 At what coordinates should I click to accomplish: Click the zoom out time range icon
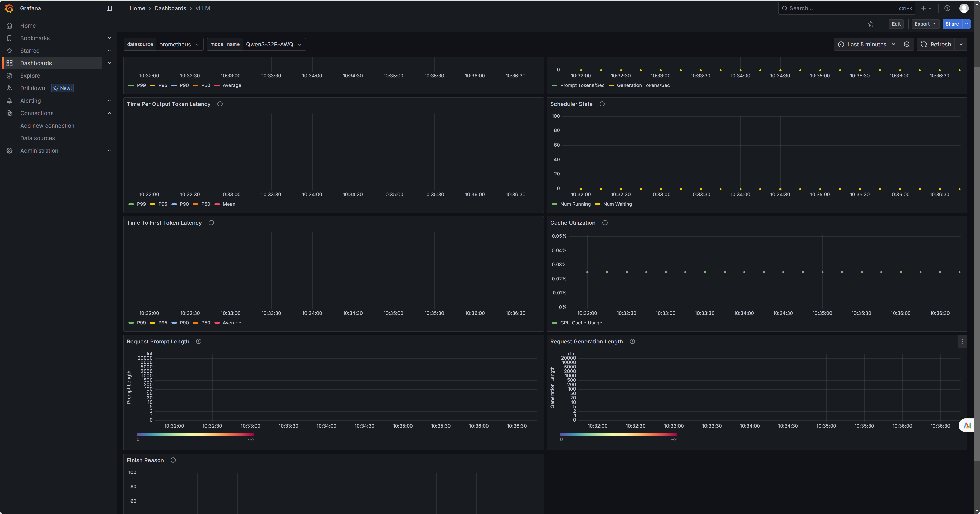pyautogui.click(x=907, y=44)
